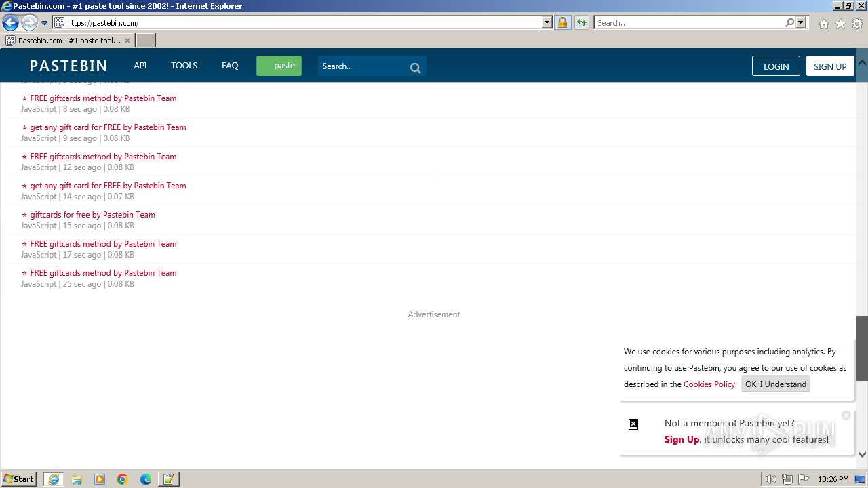Open search provider dropdown arrow

coord(801,23)
